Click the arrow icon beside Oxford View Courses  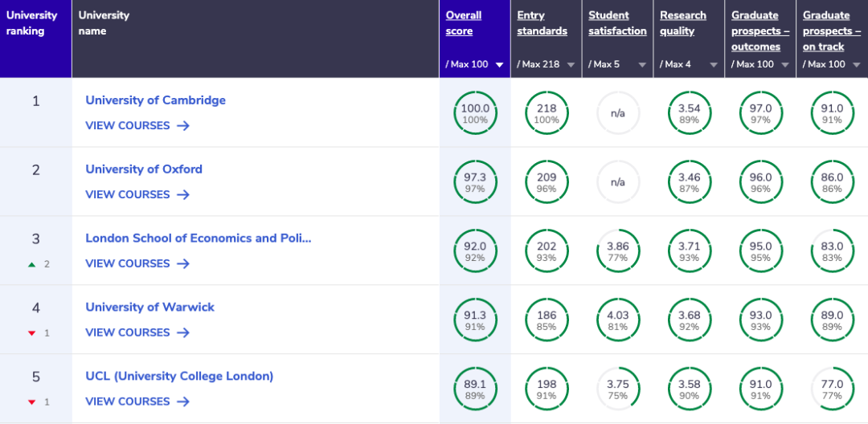pos(183,195)
